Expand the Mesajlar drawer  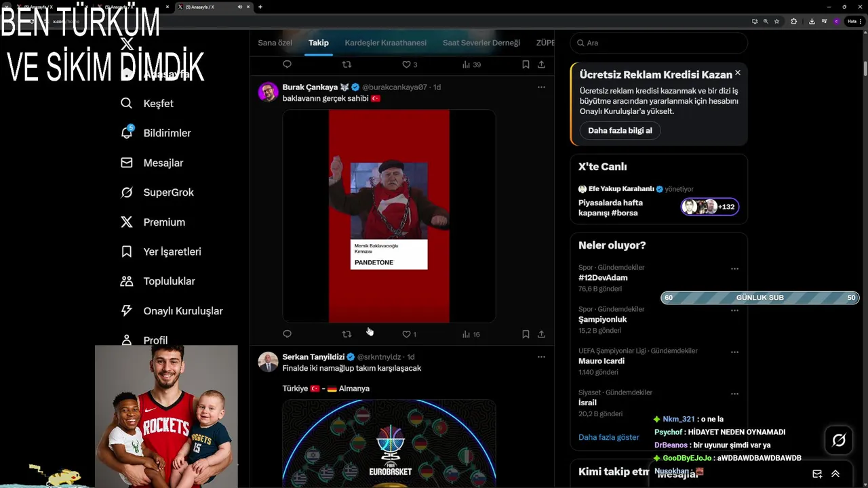tap(835, 474)
